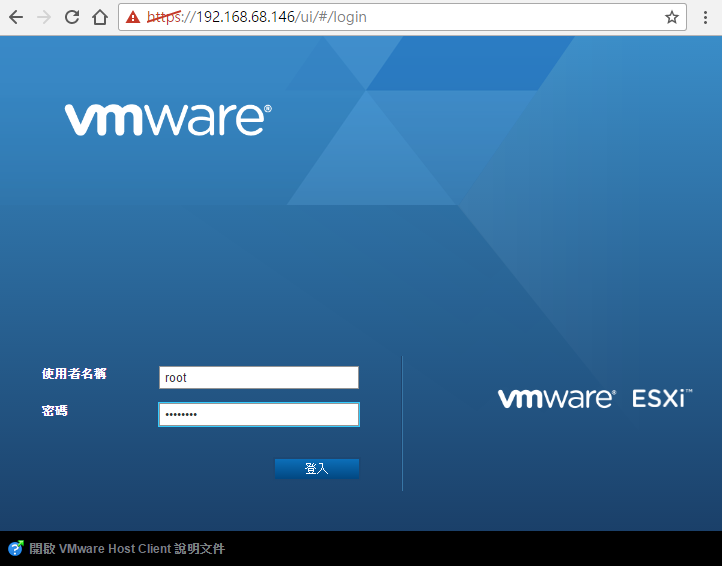Focus the username field containing root
Viewport: 722px width, 566px height.
click(x=259, y=378)
